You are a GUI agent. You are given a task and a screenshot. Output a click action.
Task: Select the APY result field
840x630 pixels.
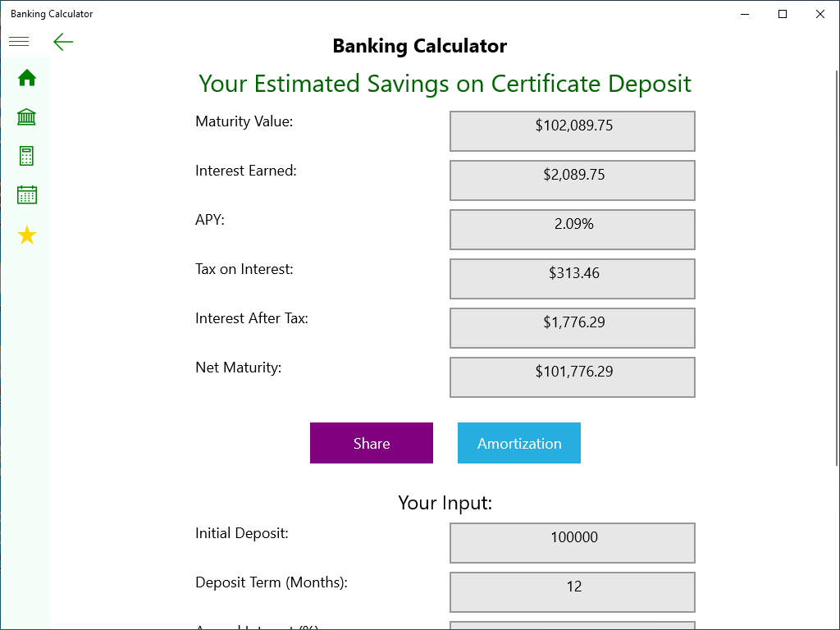pyautogui.click(x=573, y=230)
